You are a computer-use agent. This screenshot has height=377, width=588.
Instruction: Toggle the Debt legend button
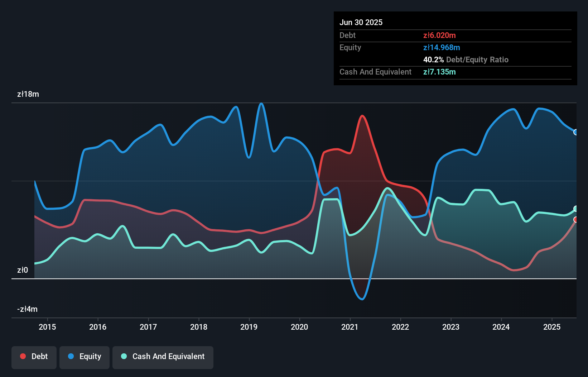(x=34, y=357)
